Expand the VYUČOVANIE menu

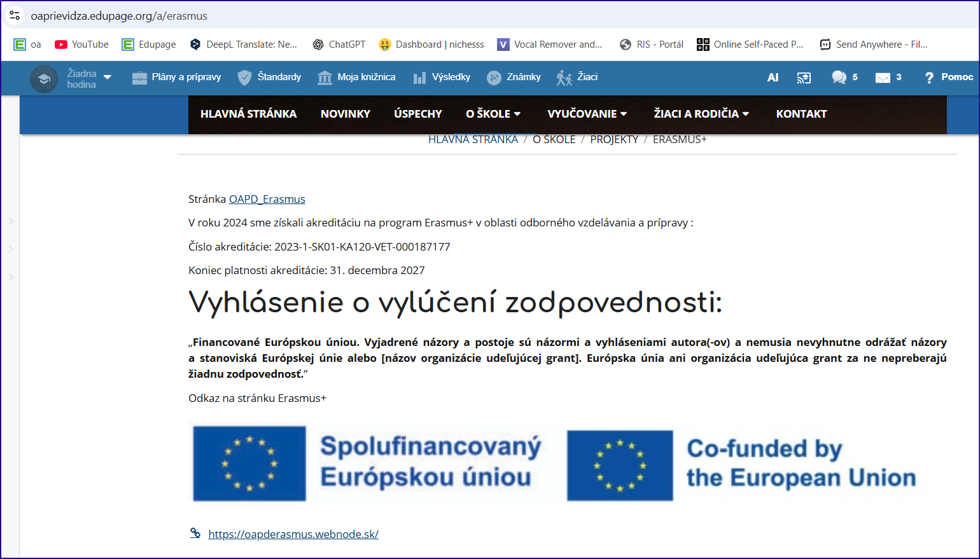(x=587, y=114)
